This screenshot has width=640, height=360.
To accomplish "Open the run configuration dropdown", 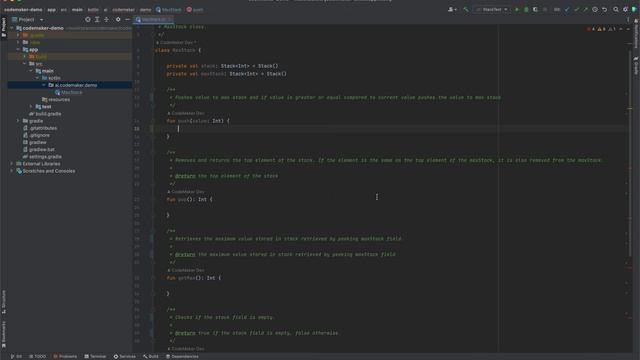I will click(492, 9).
